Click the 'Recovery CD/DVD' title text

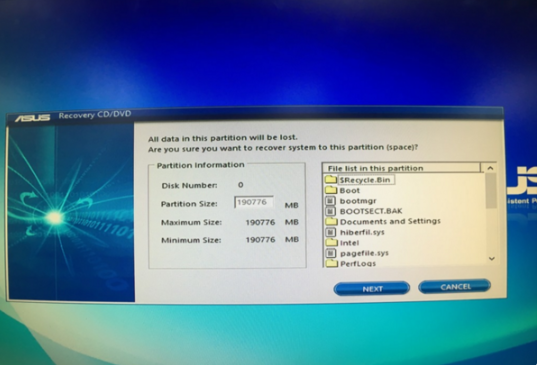[x=95, y=115]
